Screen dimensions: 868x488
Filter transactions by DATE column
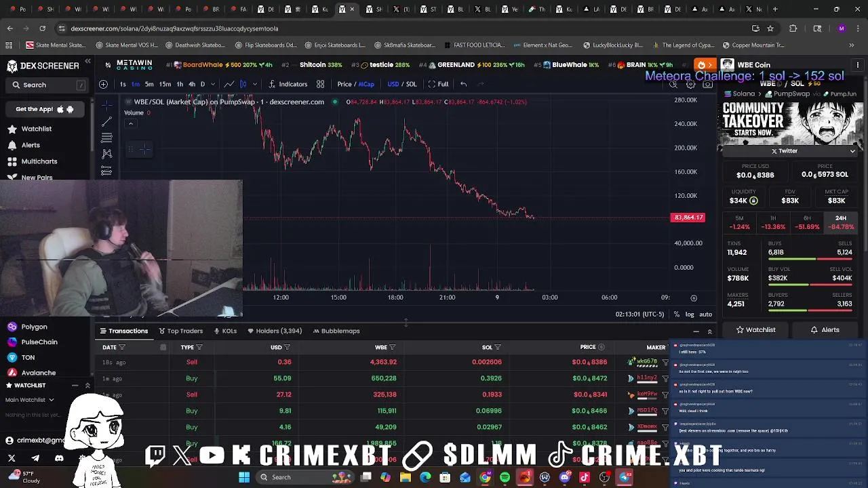[x=122, y=347]
